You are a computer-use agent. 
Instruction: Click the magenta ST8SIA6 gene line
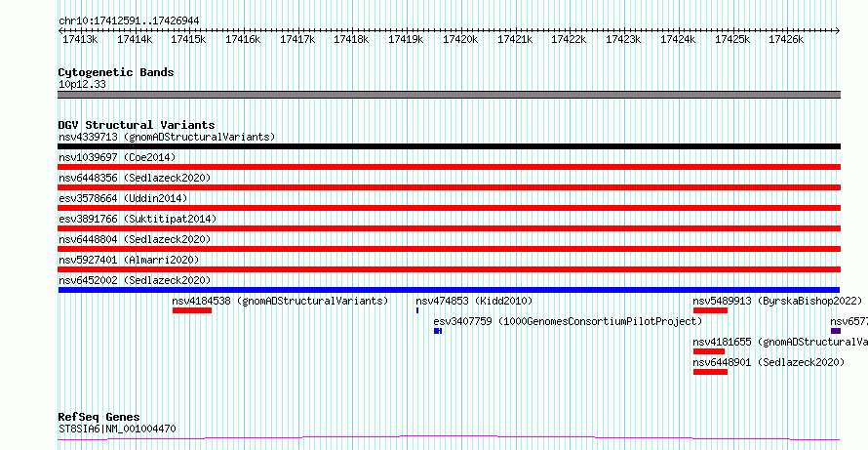(x=449, y=438)
